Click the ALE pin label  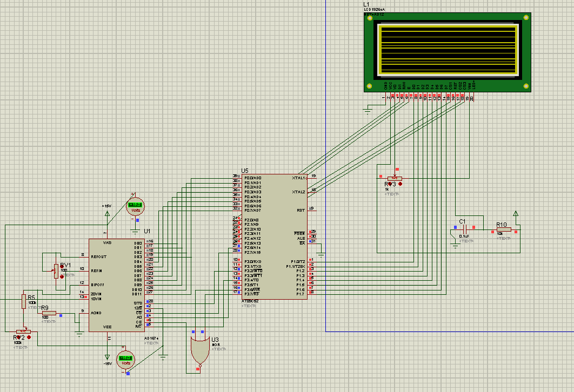[x=301, y=239]
